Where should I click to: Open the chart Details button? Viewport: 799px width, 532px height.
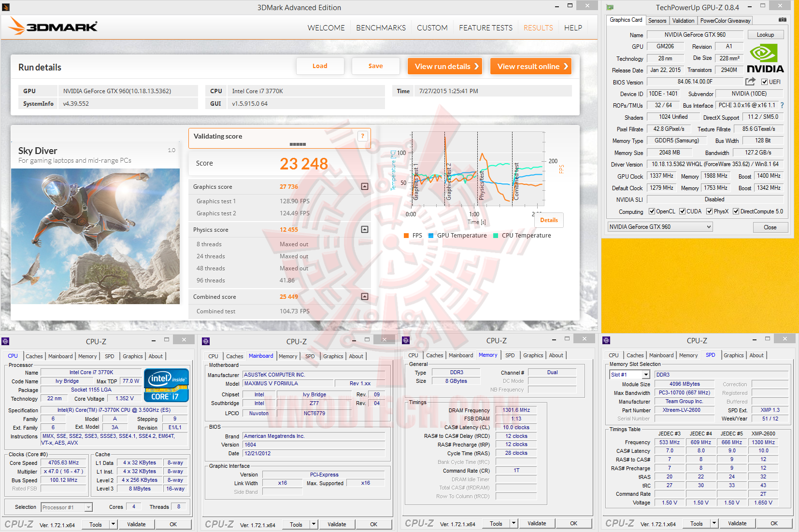(549, 220)
